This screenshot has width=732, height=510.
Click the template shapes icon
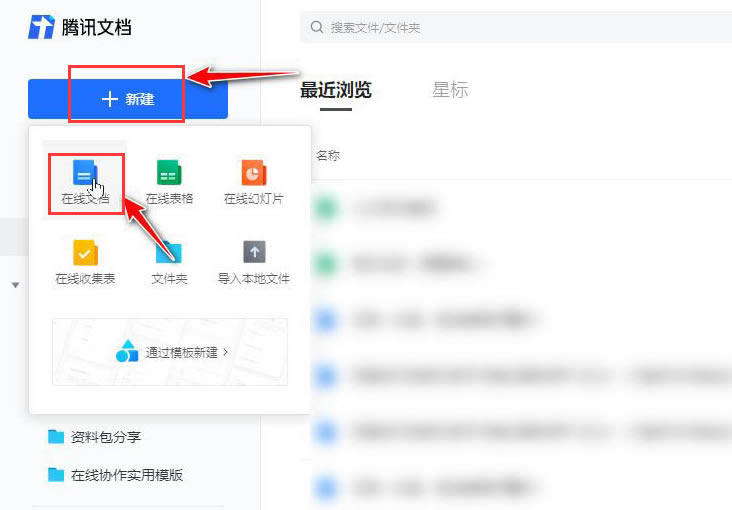point(127,351)
